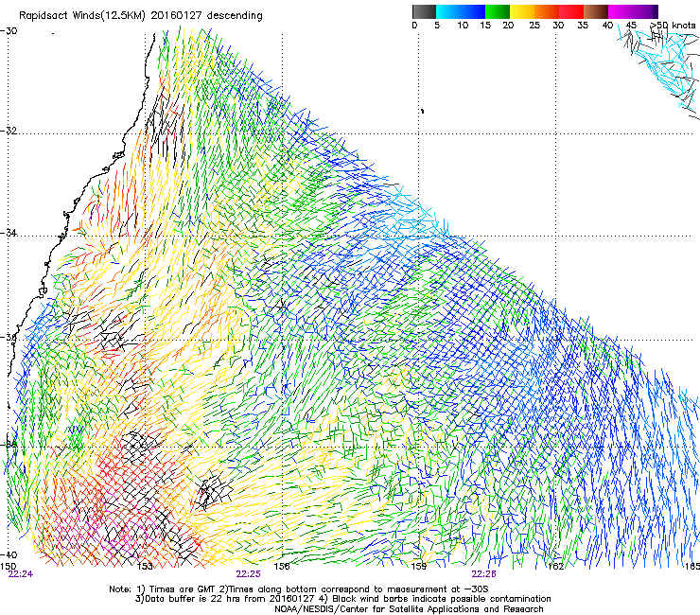
Task: Click the cyan-blue 5-15 knots color segment
Action: click(x=461, y=11)
